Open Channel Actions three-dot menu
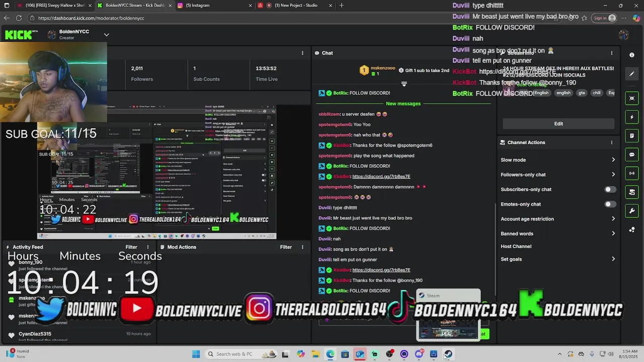Viewport: 644px width, 362px height. (612, 142)
